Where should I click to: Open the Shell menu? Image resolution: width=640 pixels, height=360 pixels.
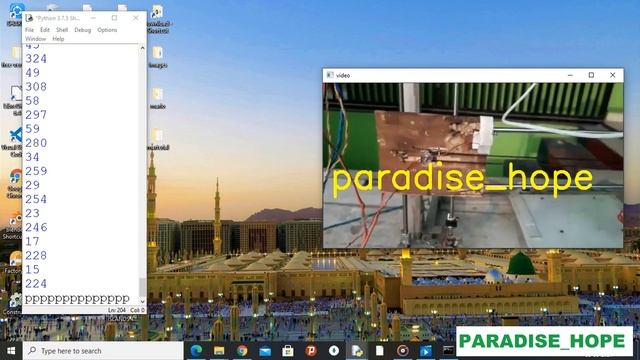coord(62,30)
